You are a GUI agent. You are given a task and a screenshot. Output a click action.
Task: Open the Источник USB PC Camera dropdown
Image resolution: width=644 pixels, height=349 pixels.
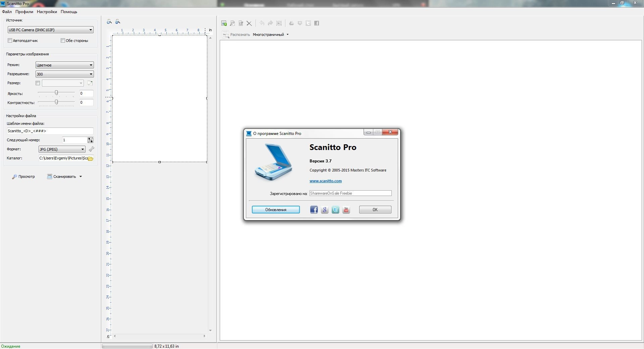pyautogui.click(x=50, y=30)
